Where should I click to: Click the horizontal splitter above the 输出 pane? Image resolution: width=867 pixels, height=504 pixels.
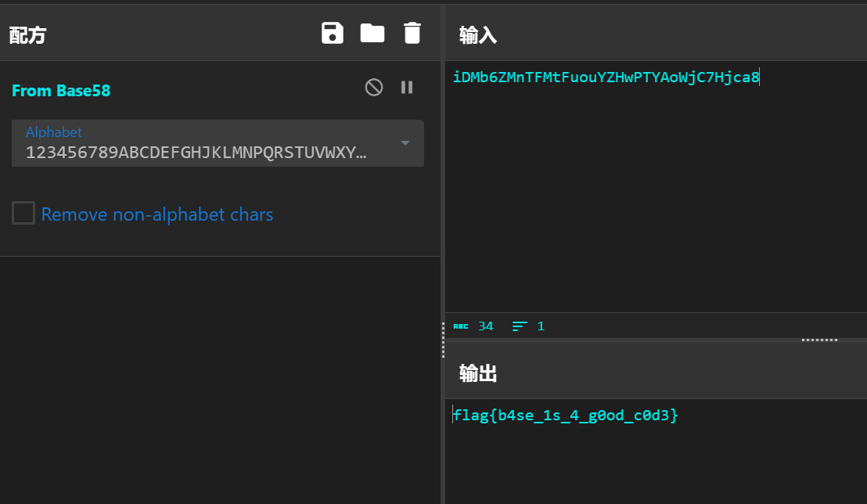coord(818,340)
